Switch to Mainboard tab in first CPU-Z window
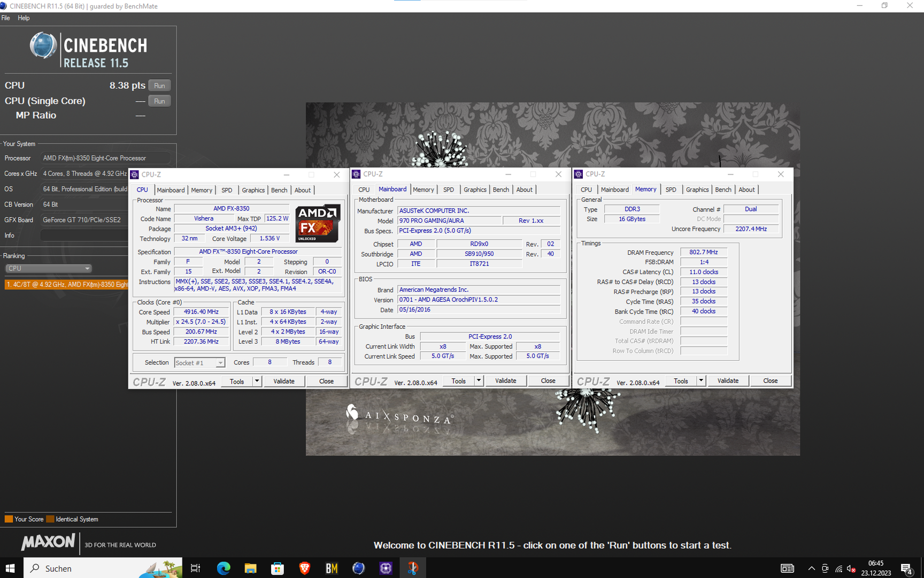924x578 pixels. 171,190
